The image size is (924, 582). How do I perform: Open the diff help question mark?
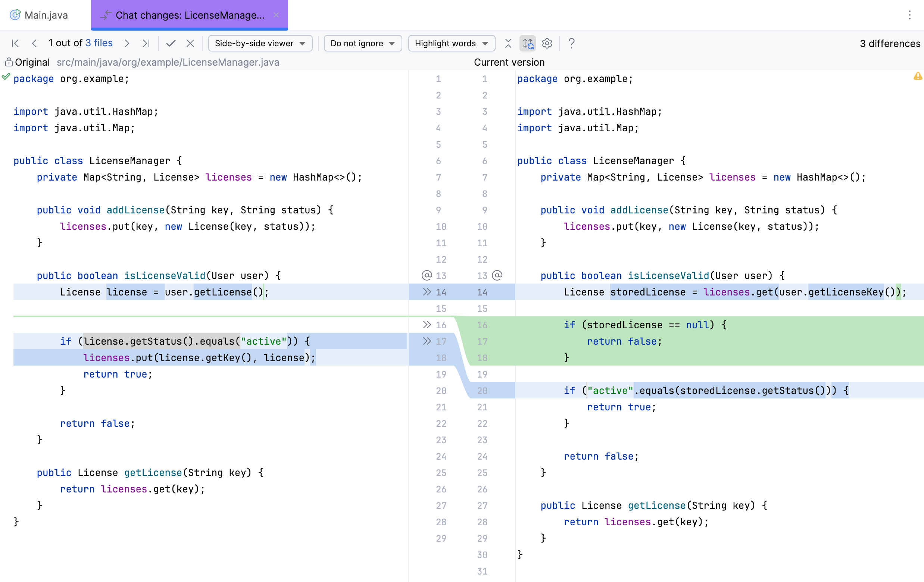(571, 43)
